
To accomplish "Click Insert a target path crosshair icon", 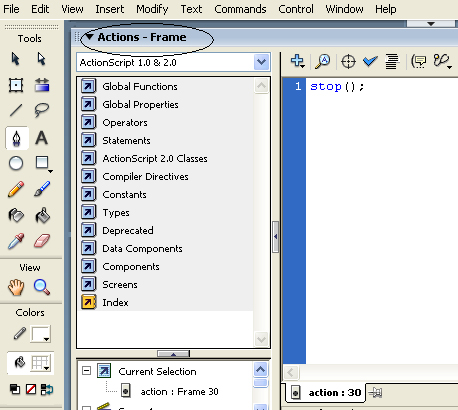I will (348, 62).
